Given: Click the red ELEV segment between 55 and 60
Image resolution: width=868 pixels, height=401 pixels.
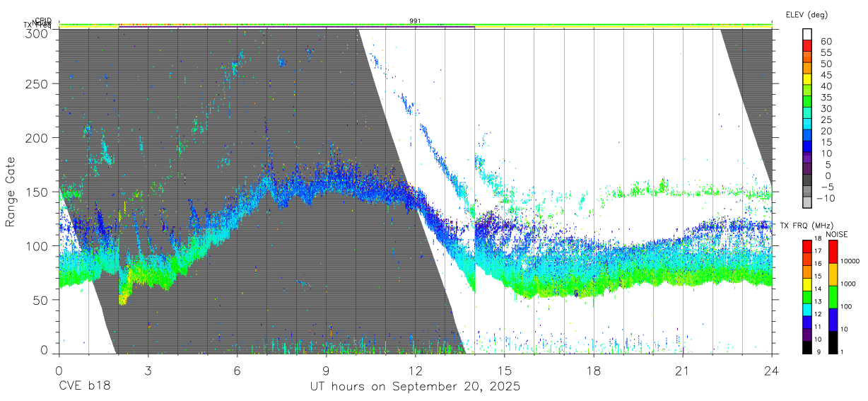Looking at the screenshot, I should (807, 46).
